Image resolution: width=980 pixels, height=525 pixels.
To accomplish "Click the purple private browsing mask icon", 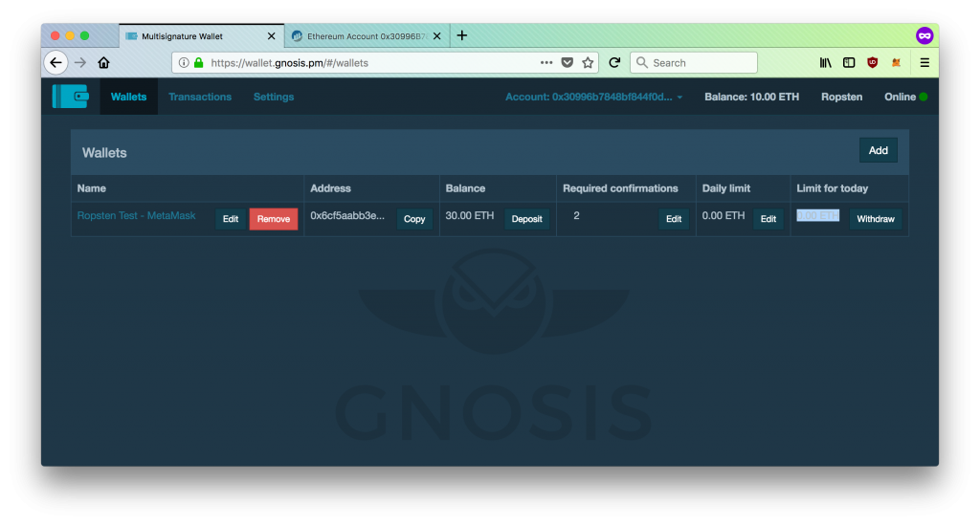I will click(x=924, y=35).
